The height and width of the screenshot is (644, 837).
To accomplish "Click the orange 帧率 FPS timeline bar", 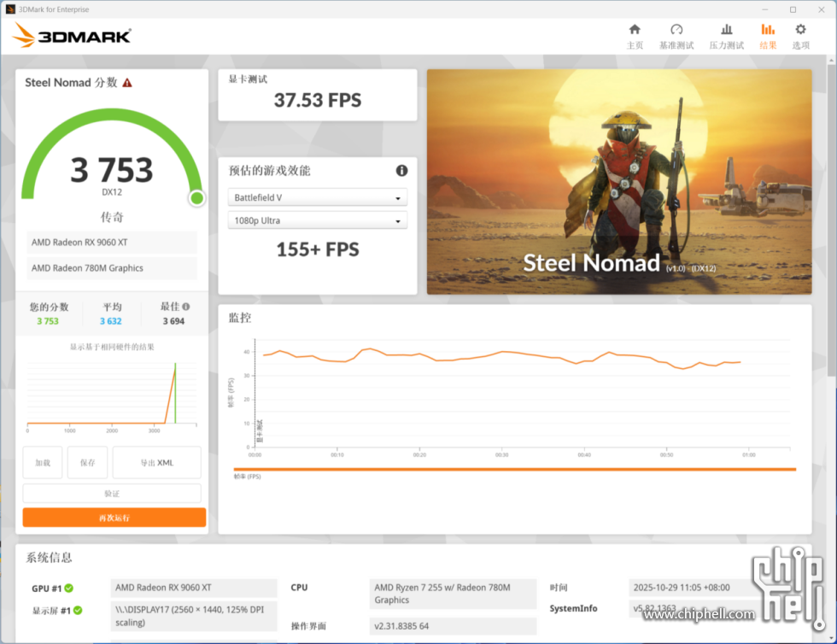I will pyautogui.click(x=514, y=469).
